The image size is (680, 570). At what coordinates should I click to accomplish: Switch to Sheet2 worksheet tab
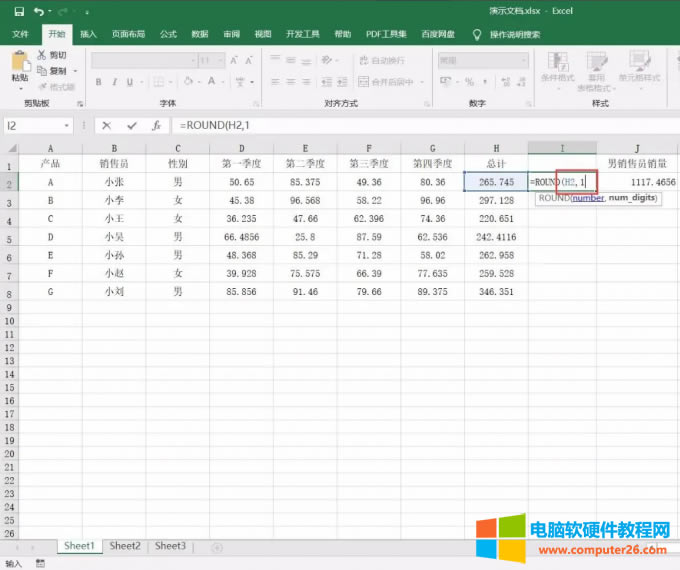pyautogui.click(x=125, y=546)
